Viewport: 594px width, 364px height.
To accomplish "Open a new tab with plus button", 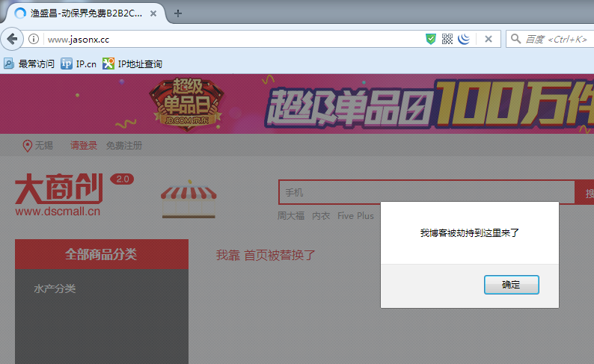I will point(177,13).
